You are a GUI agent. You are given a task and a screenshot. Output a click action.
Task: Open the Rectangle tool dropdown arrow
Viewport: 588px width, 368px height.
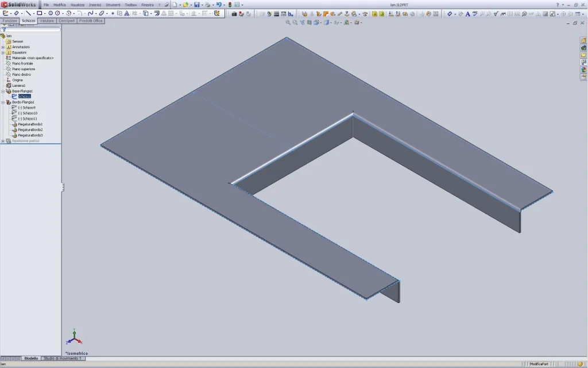45,14
